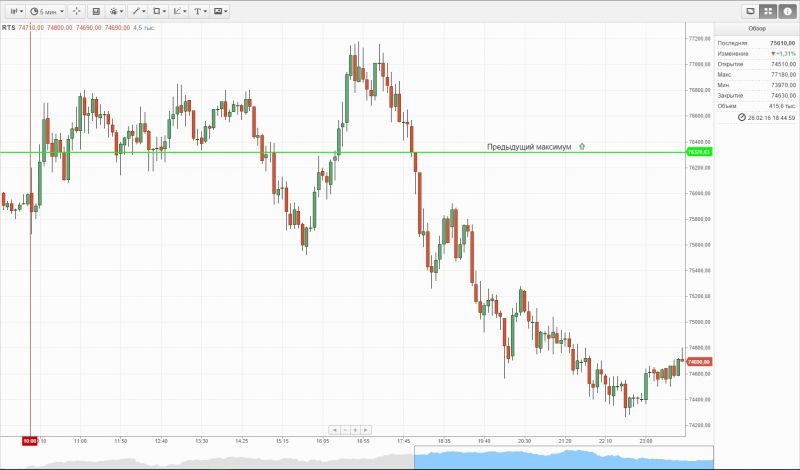The height and width of the screenshot is (470, 800).
Task: Click the red 10:00 time marker
Action: (30, 441)
